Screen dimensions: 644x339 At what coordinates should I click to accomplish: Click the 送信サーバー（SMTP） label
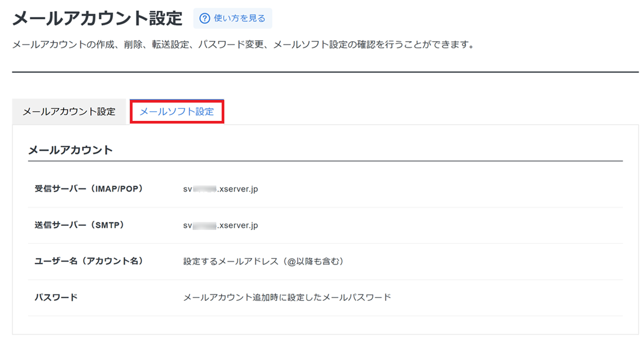[x=79, y=225]
